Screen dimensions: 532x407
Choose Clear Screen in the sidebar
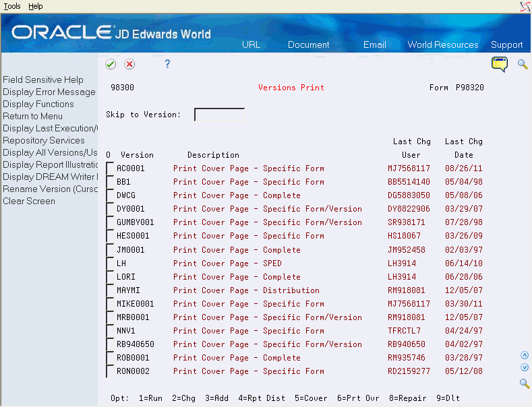tap(29, 201)
